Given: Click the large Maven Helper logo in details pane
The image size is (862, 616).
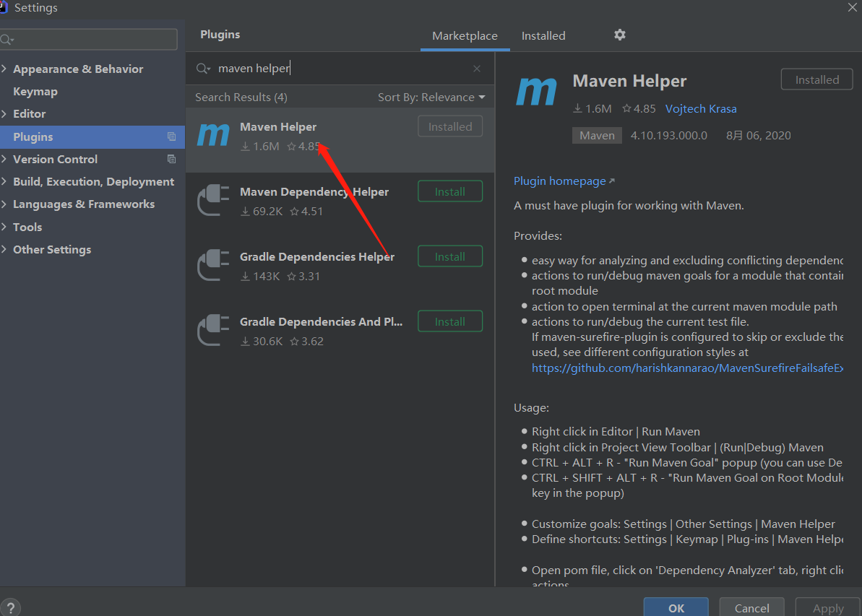Looking at the screenshot, I should click(536, 91).
